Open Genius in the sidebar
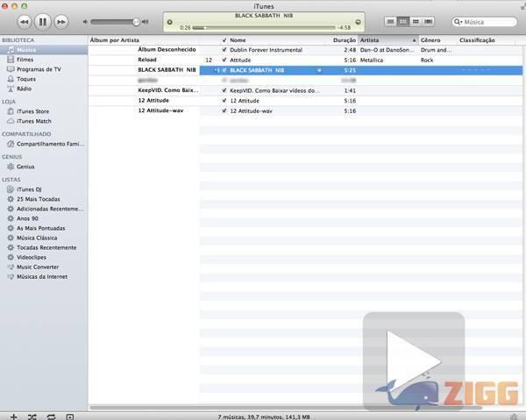This screenshot has height=420, width=526. 25,166
